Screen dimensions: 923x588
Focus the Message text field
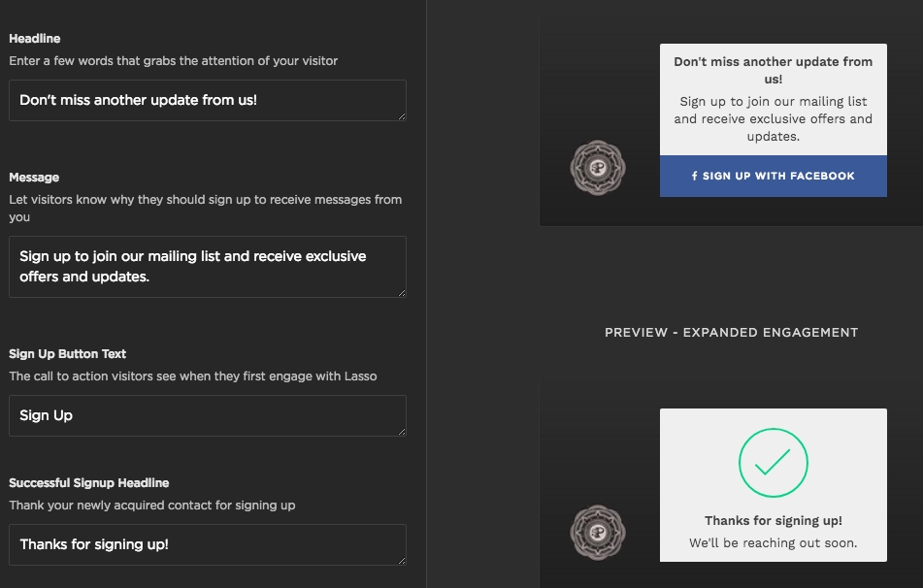(x=207, y=267)
